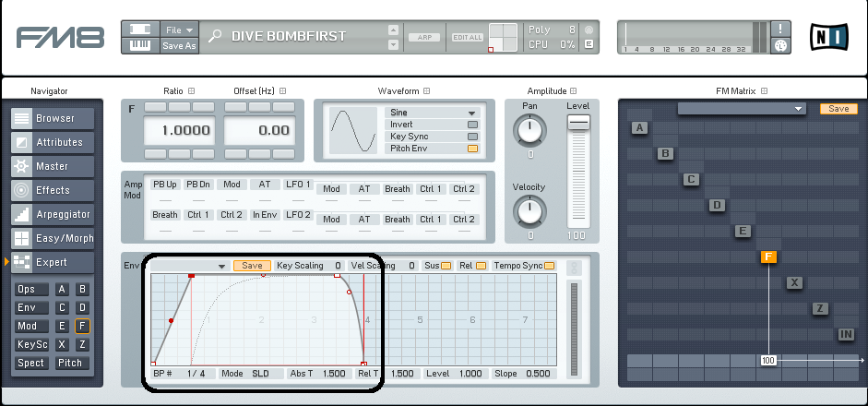
Task: Expand the Offset (Hz) plus icon
Action: click(282, 90)
